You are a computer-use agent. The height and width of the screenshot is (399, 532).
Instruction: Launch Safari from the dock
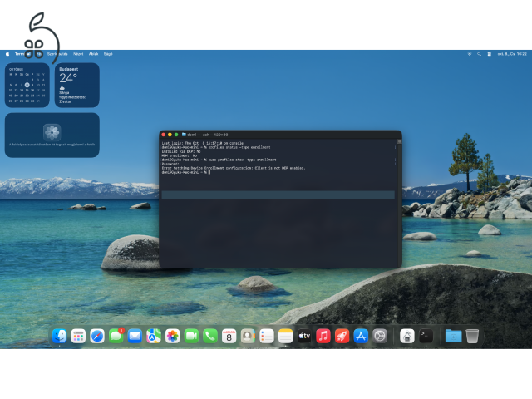(97, 336)
